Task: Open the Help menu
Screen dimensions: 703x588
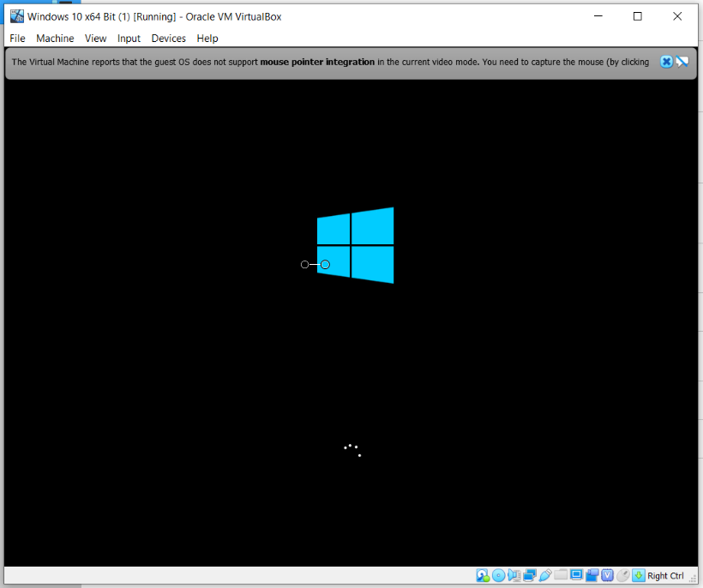Action: click(207, 39)
